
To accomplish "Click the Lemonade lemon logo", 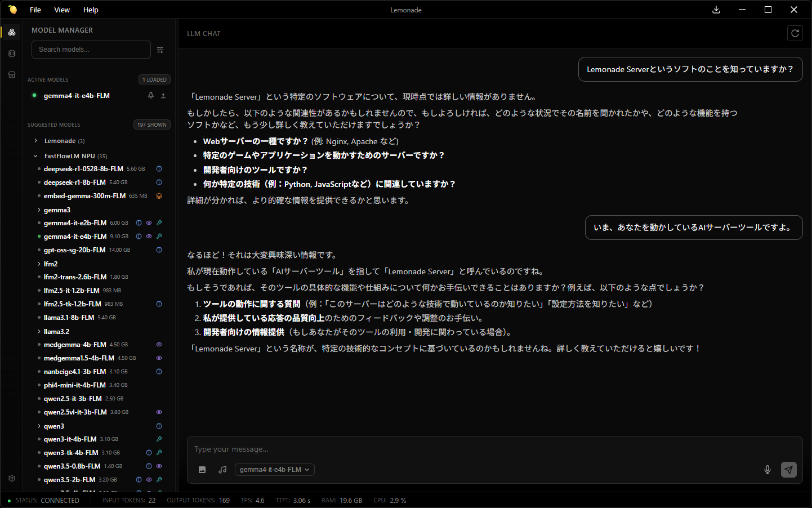I will [12, 10].
